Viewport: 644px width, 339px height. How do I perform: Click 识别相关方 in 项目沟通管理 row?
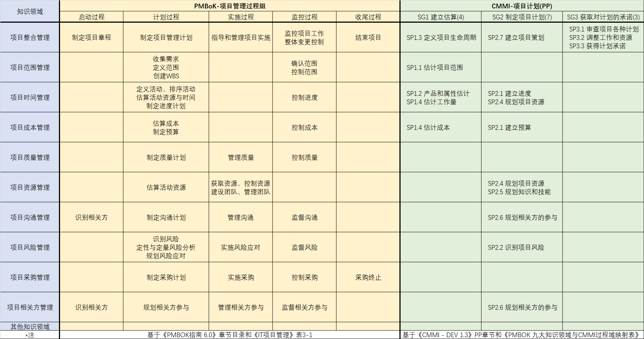[x=92, y=217]
